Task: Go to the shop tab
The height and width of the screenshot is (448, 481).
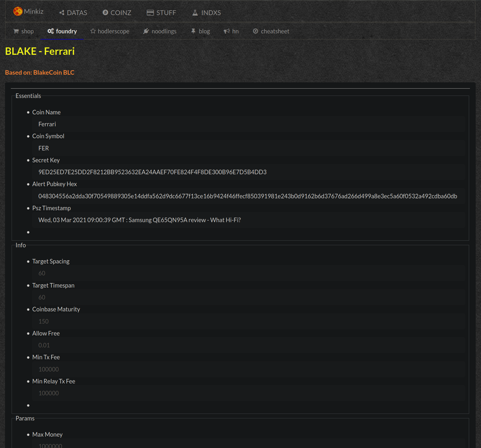Action: pos(24,31)
